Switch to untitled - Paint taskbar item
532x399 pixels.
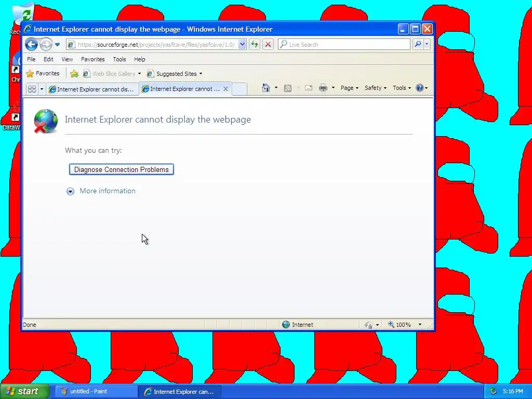[96, 391]
